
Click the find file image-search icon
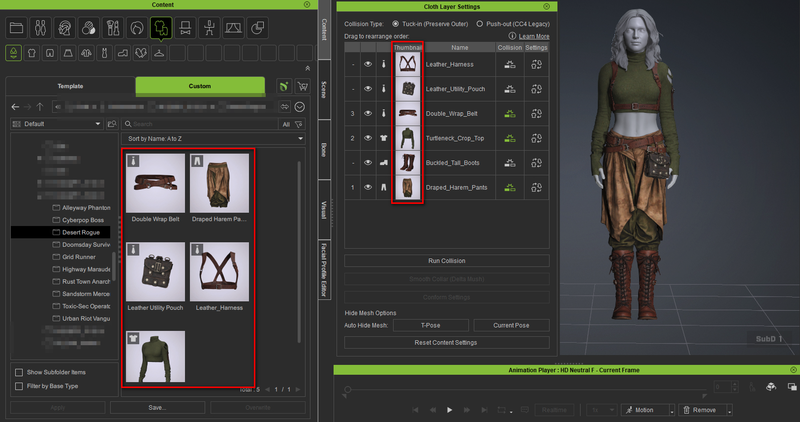pos(112,124)
